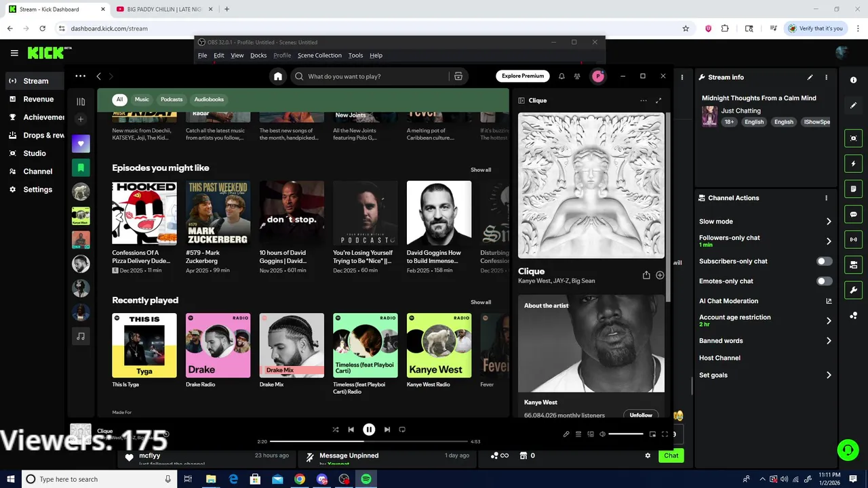Go to Spotify Home icon

coord(278,77)
